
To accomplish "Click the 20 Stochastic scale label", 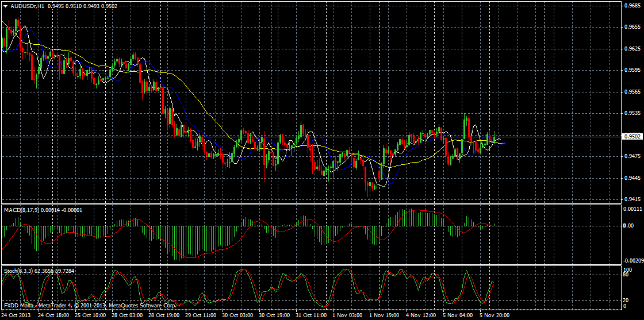I will click(627, 300).
